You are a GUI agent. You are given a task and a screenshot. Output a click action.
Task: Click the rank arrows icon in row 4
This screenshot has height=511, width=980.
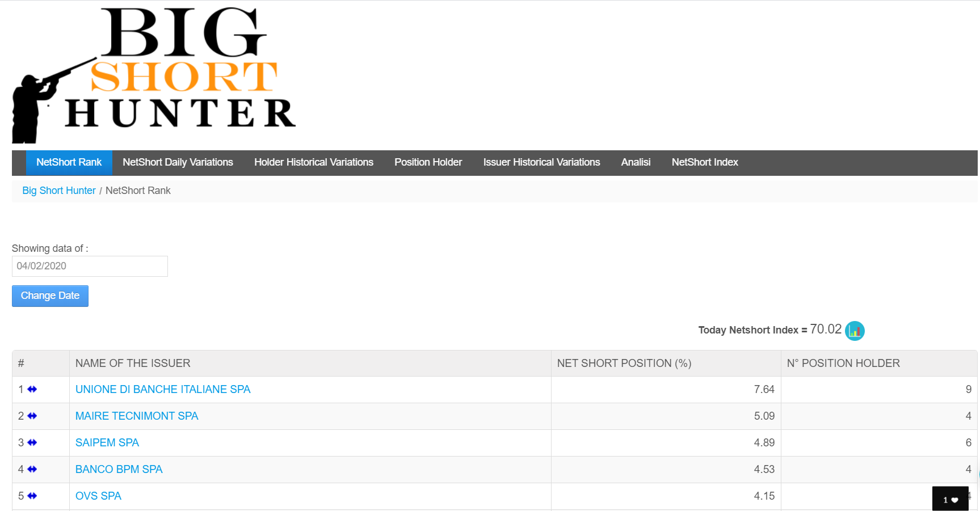[x=32, y=470]
